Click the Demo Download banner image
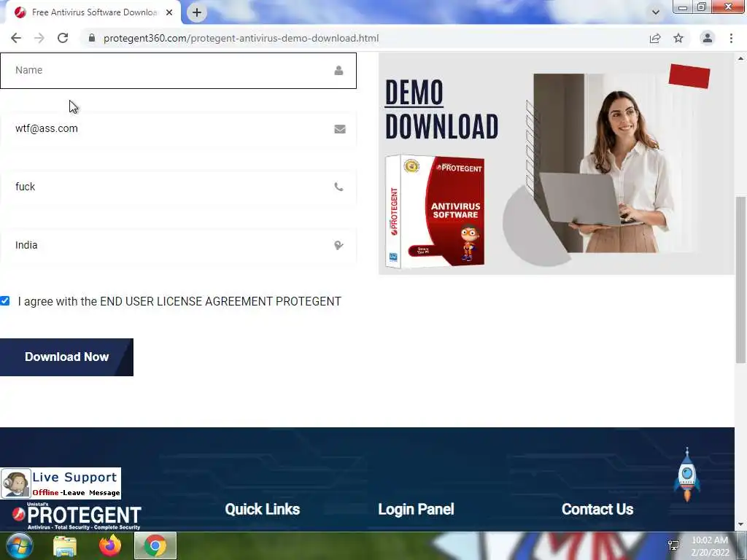The height and width of the screenshot is (560, 747). (556, 164)
